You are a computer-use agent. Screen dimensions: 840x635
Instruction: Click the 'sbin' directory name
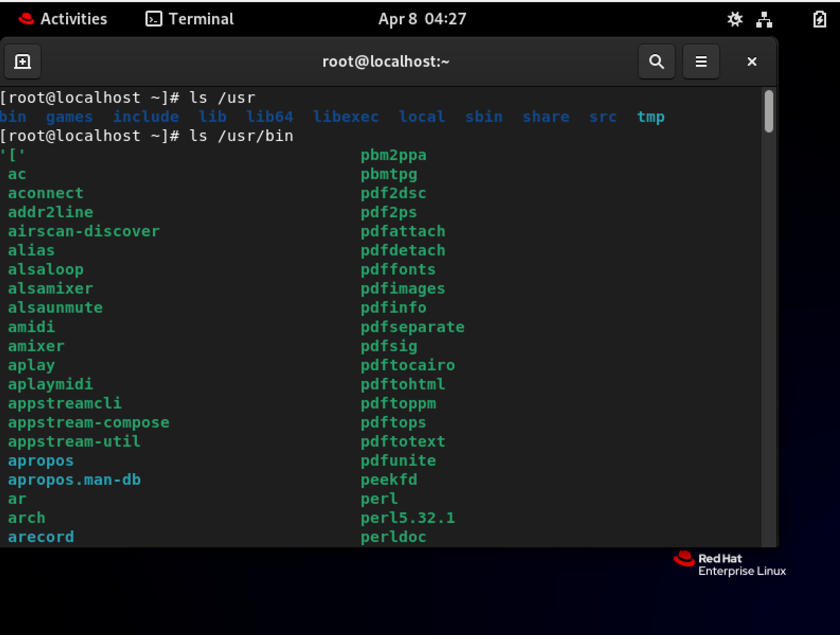[x=484, y=117]
